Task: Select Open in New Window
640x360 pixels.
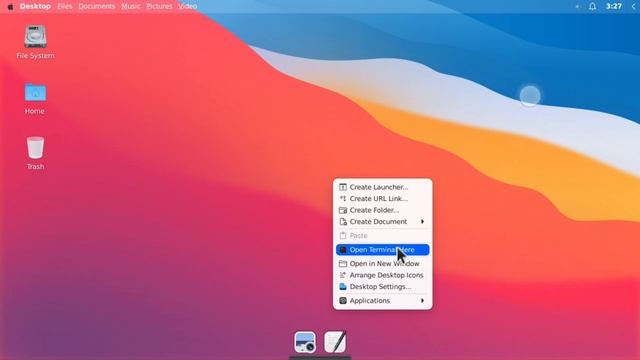Action: pyautogui.click(x=382, y=263)
